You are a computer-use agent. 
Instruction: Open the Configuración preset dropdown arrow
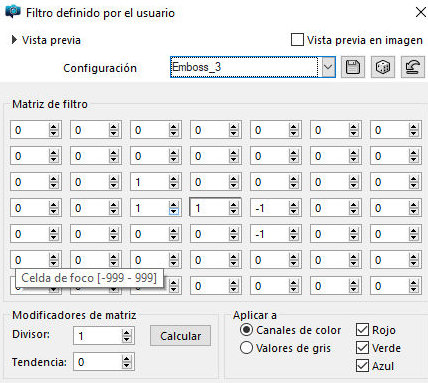tap(328, 67)
